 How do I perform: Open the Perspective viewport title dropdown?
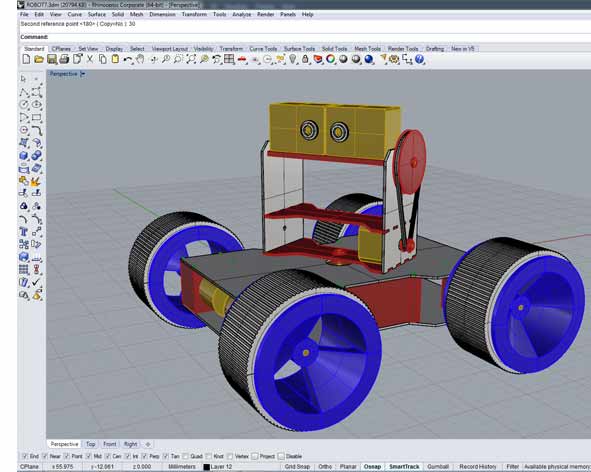[83, 74]
